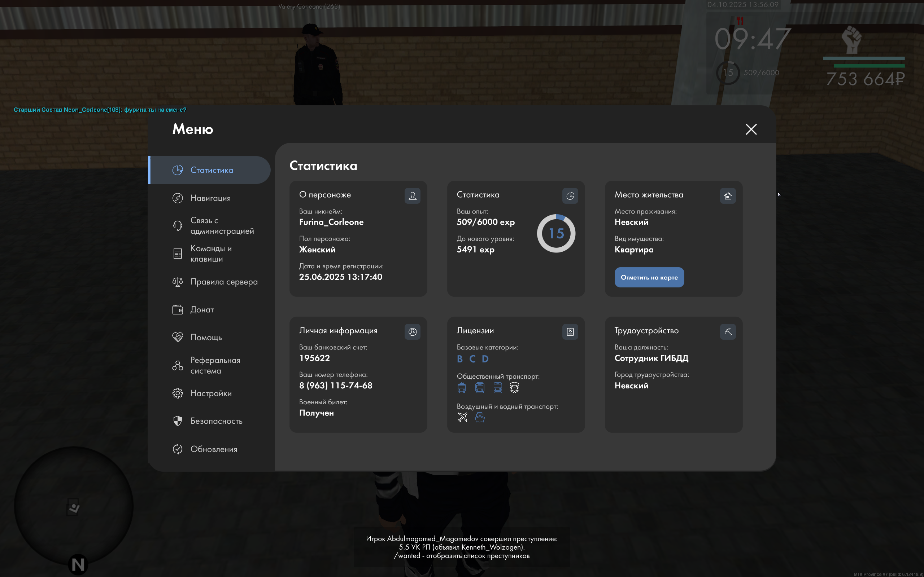Image resolution: width=924 pixels, height=577 pixels.
Task: Click the user circle icon in Личная информация
Action: click(x=412, y=332)
